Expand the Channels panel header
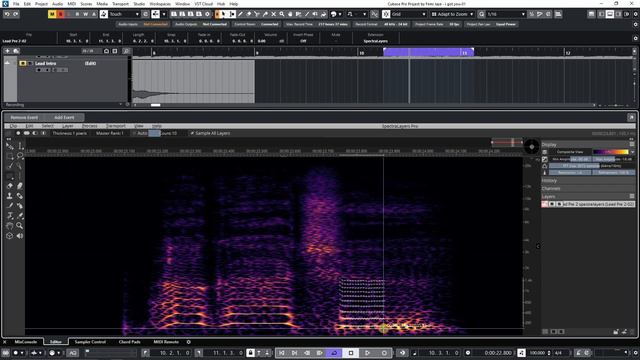This screenshot has width=640, height=360. pos(588,189)
